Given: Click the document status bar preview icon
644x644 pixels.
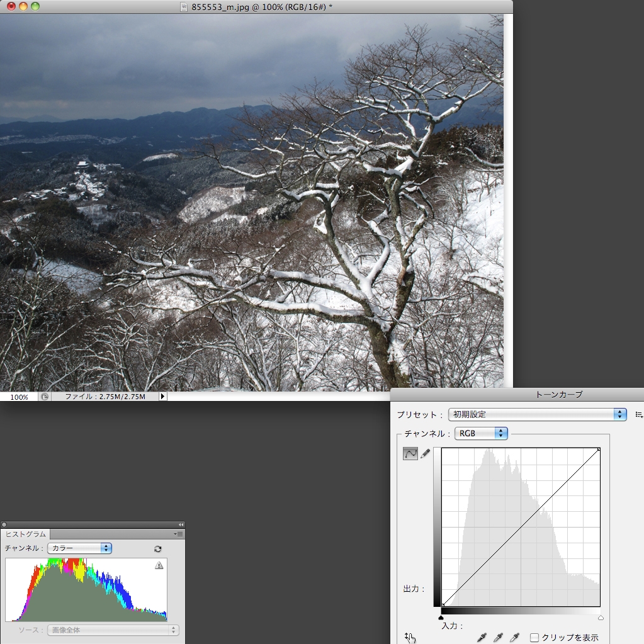Looking at the screenshot, I should pyautogui.click(x=44, y=397).
